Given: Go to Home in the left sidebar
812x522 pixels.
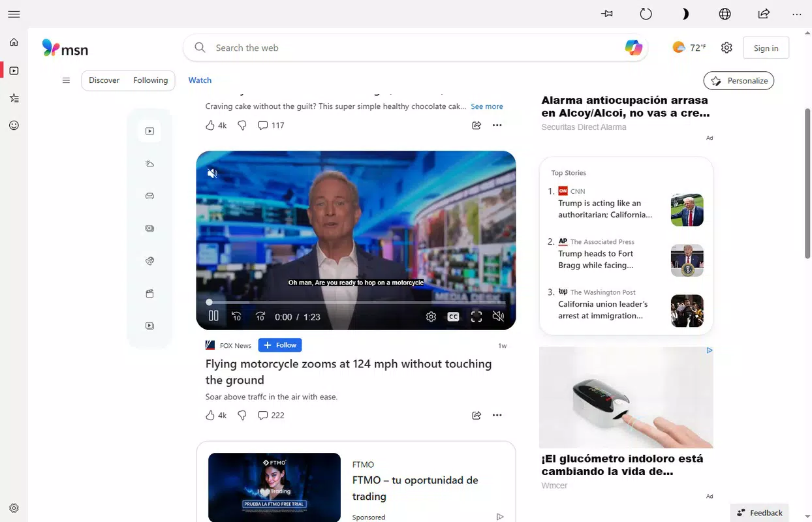Looking at the screenshot, I should click(14, 42).
